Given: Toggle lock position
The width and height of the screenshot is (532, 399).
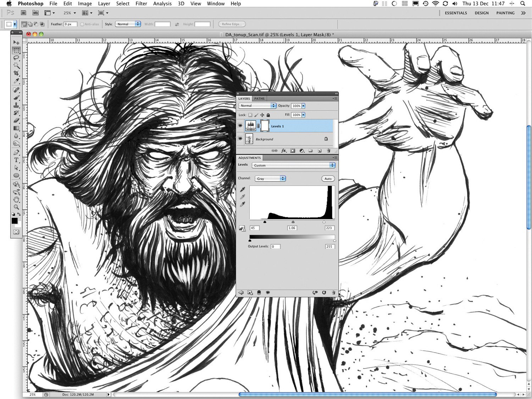Looking at the screenshot, I should pos(262,115).
